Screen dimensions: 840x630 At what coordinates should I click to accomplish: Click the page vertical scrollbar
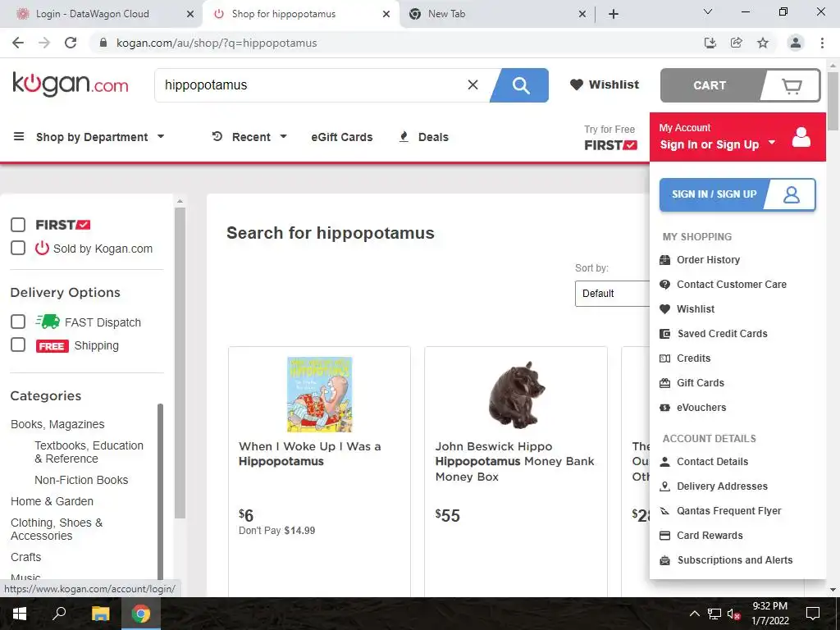pos(833,101)
